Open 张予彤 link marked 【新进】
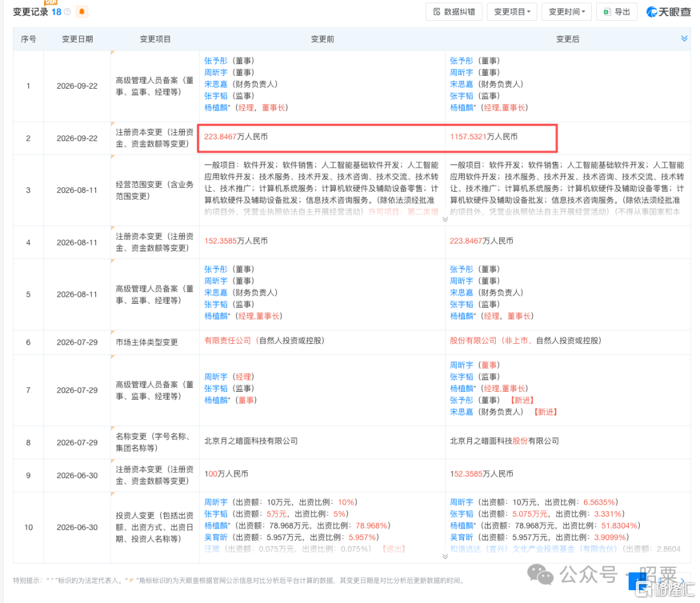This screenshot has height=603, width=700. [461, 400]
